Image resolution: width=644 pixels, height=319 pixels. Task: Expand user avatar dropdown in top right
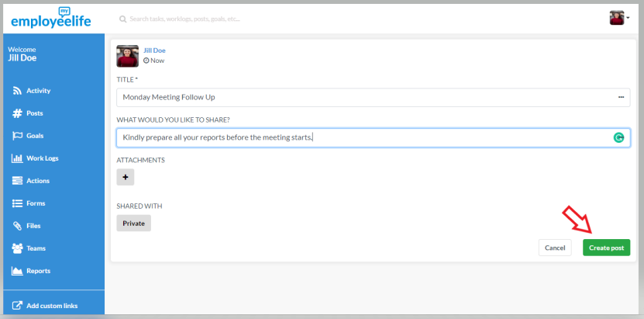point(619,18)
